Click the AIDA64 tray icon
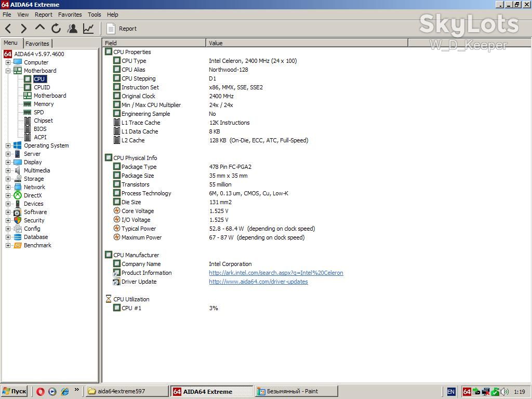Viewport: 532px width, 399px height. point(467,392)
